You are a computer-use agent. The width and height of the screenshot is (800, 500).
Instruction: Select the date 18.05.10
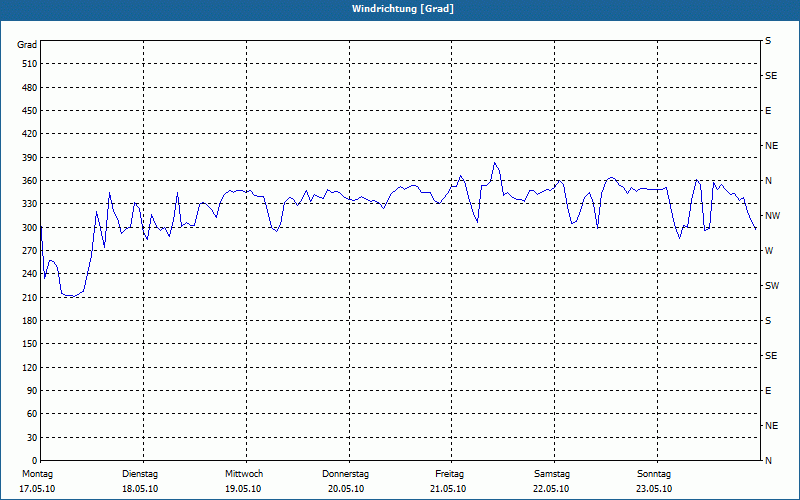pyautogui.click(x=140, y=489)
